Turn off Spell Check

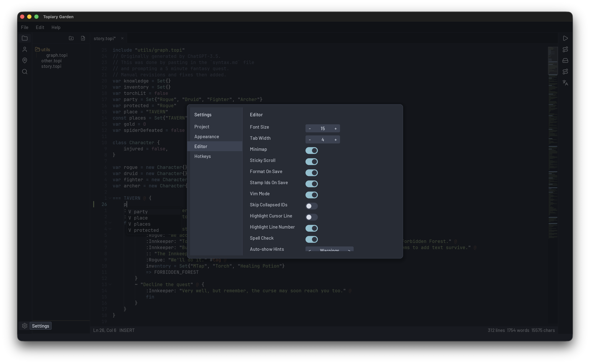click(312, 239)
